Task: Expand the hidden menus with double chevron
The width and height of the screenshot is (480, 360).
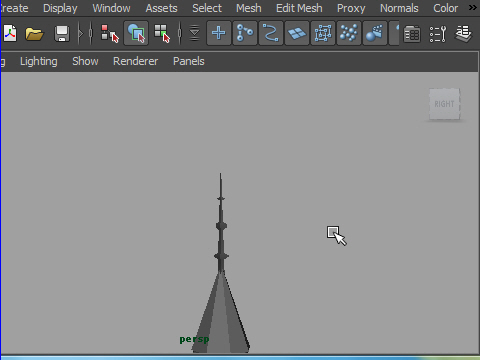Action: point(473,7)
